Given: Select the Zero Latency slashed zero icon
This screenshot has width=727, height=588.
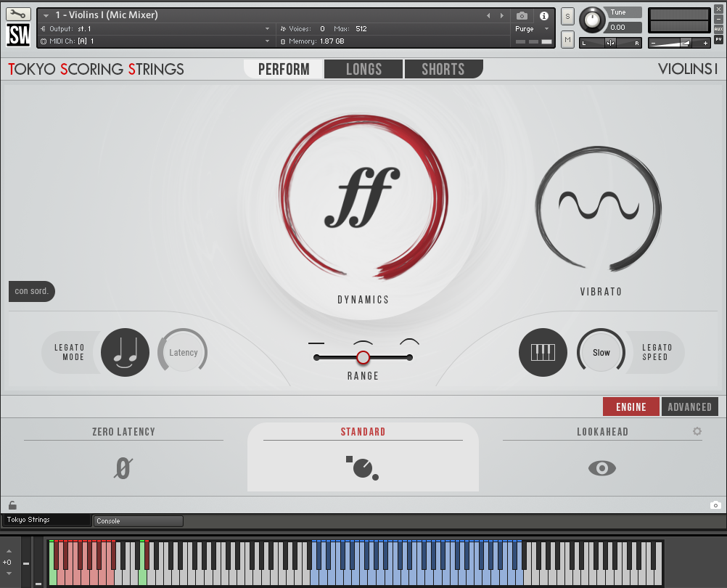Looking at the screenshot, I should coord(123,468).
